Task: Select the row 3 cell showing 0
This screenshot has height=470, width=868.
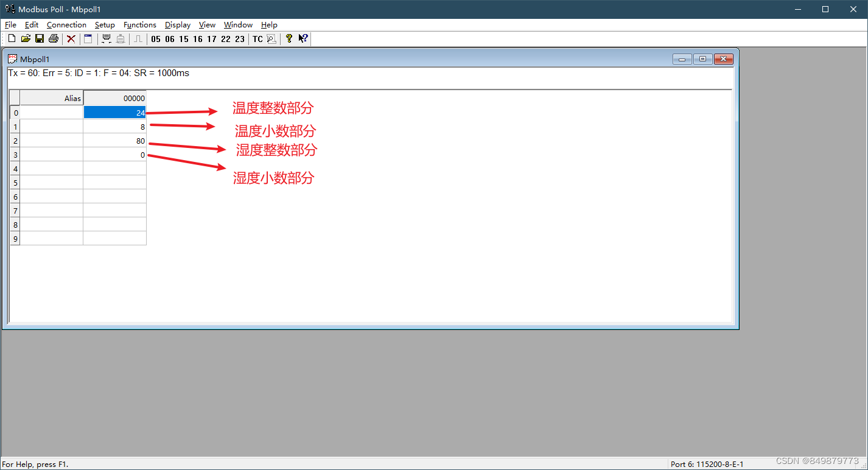Action: point(114,155)
